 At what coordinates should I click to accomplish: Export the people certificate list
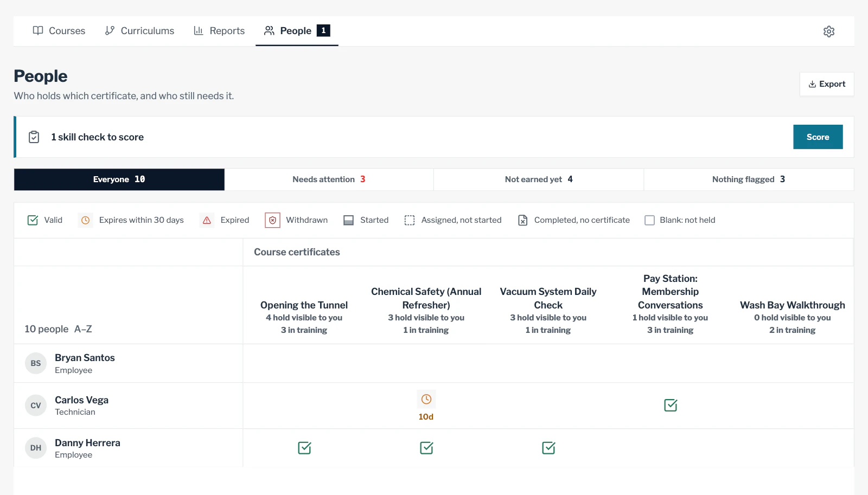coord(827,84)
